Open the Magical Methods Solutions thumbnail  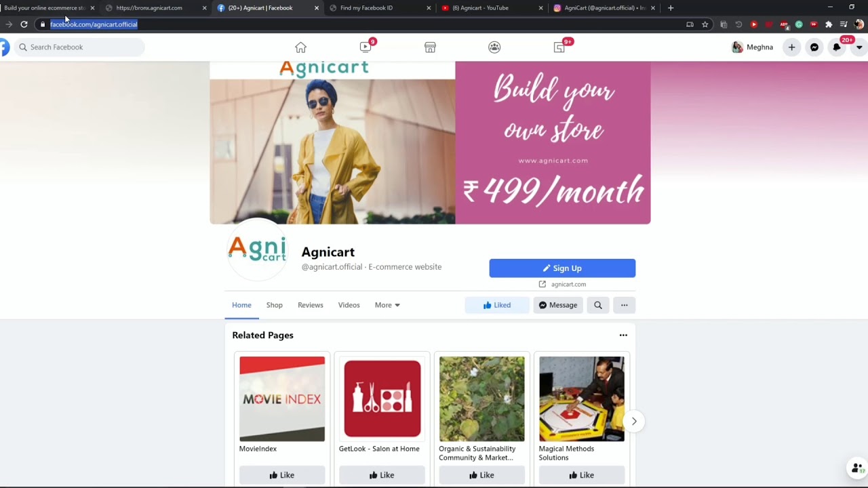click(582, 399)
